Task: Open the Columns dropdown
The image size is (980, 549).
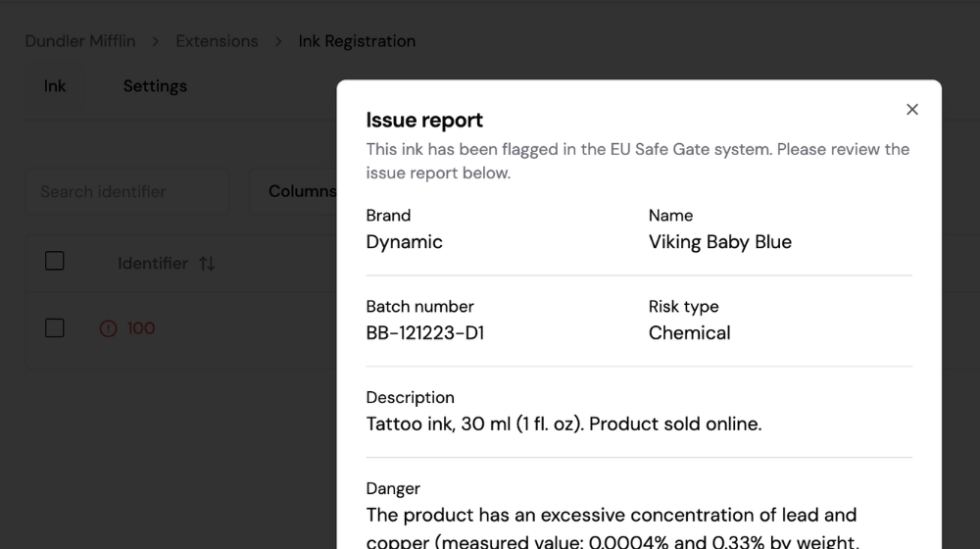Action: [292, 191]
